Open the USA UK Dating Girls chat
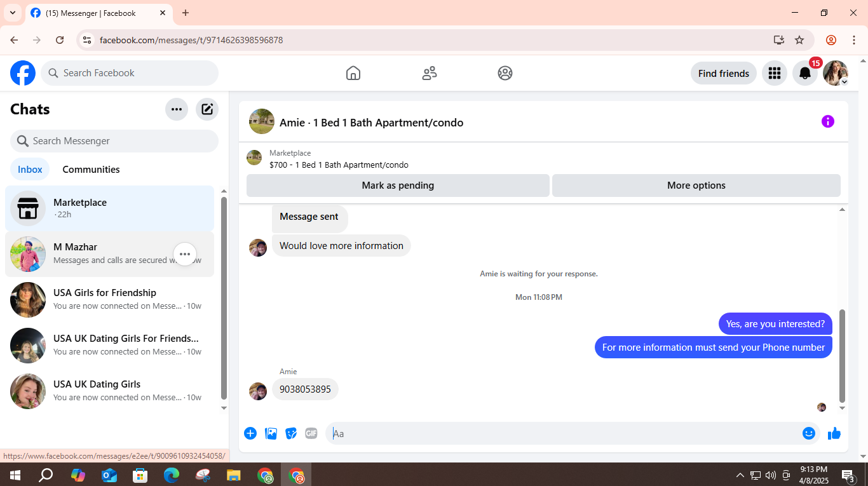 click(109, 391)
